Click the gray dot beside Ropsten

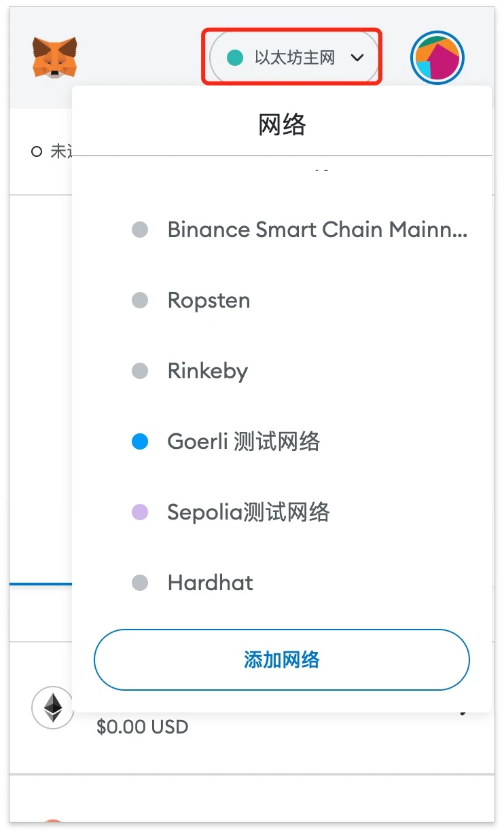pyautogui.click(x=139, y=300)
